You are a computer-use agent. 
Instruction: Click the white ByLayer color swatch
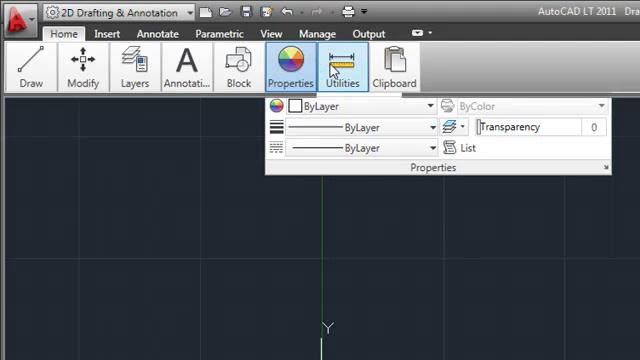295,106
